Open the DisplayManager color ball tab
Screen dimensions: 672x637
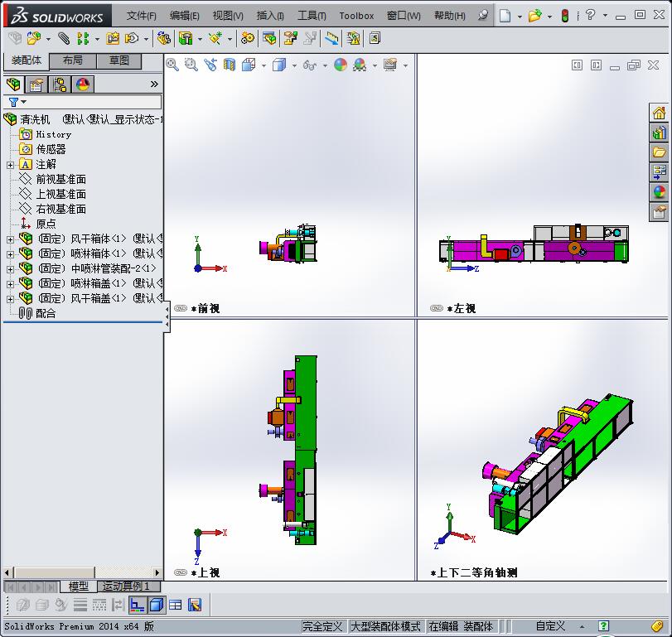click(x=83, y=84)
